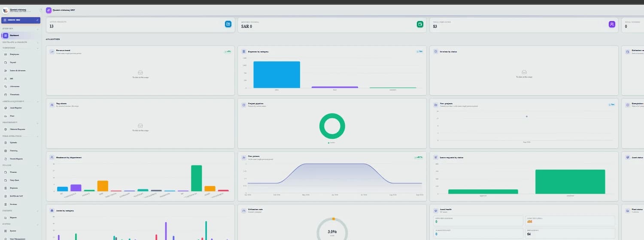Click the Employees icon in sidebar
The height and width of the screenshot is (240, 644).
[x=6, y=54]
